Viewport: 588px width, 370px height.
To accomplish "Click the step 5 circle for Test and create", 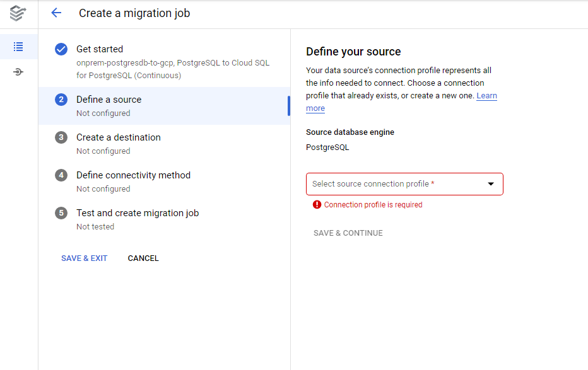I will (x=61, y=213).
